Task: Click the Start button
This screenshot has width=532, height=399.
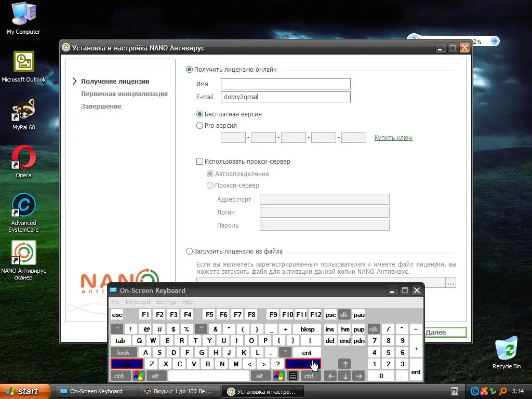Action: click(24, 392)
